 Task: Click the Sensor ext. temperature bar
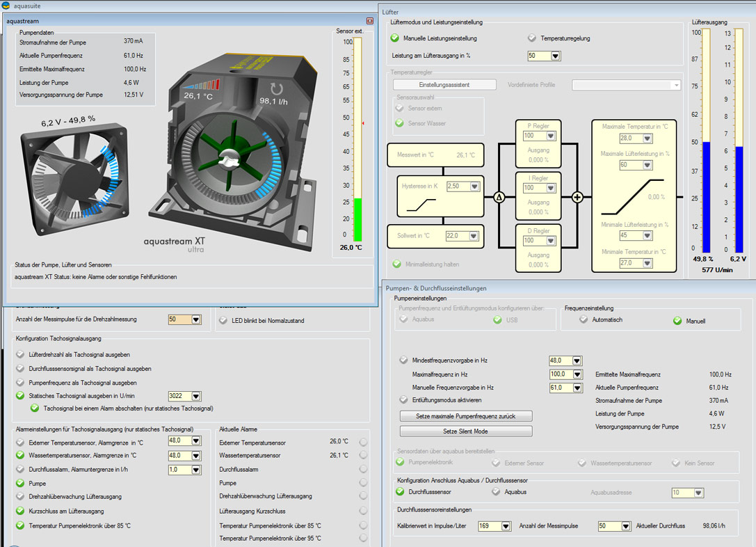pos(357,140)
